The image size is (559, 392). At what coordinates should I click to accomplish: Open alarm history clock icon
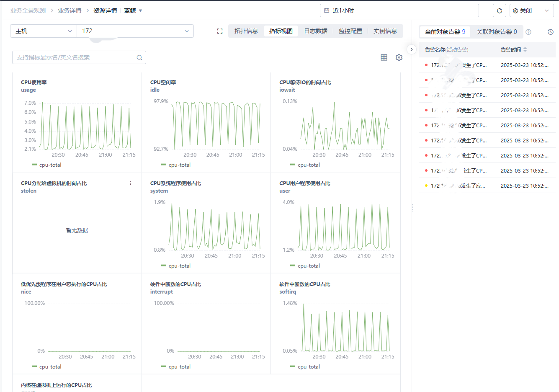[551, 32]
